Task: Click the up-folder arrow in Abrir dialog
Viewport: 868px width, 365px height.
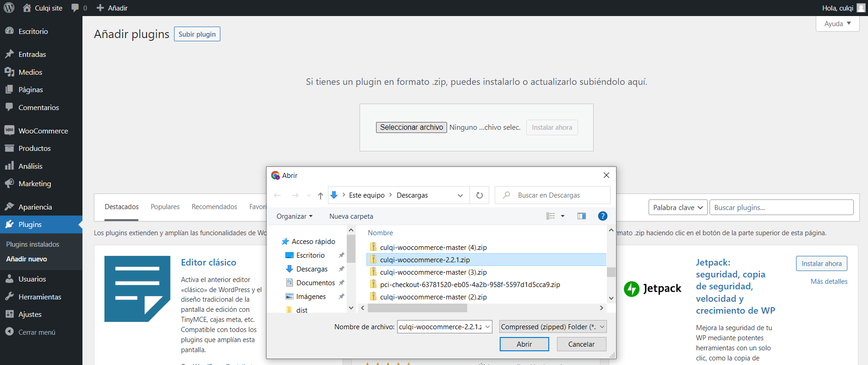Action: click(x=321, y=195)
